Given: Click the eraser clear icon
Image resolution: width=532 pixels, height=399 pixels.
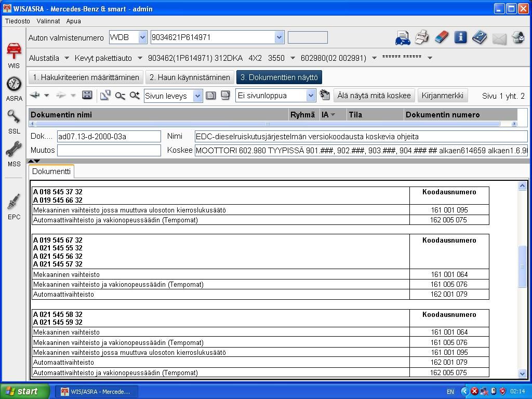Looking at the screenshot, I should point(441,37).
